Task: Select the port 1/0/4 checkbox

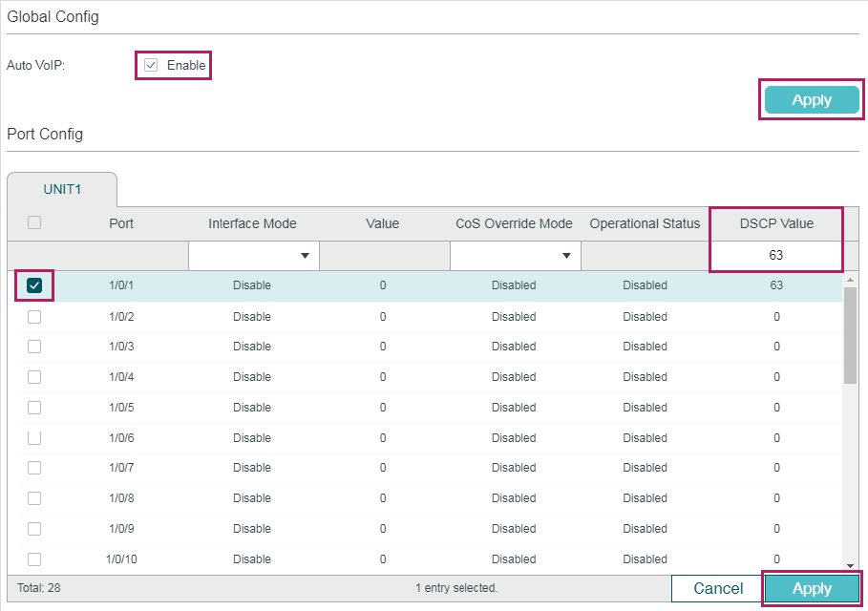Action: click(34, 377)
